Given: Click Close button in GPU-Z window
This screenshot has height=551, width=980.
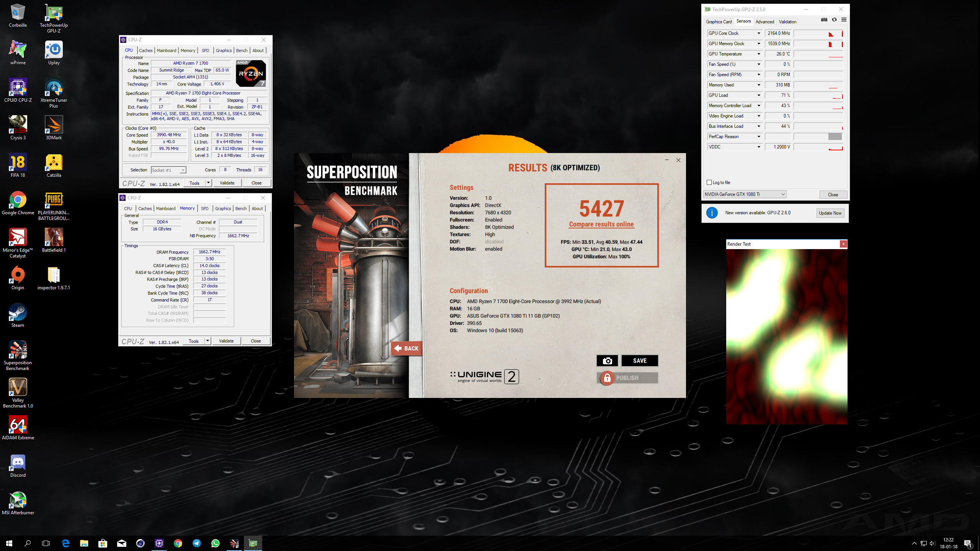Looking at the screenshot, I should (x=833, y=194).
